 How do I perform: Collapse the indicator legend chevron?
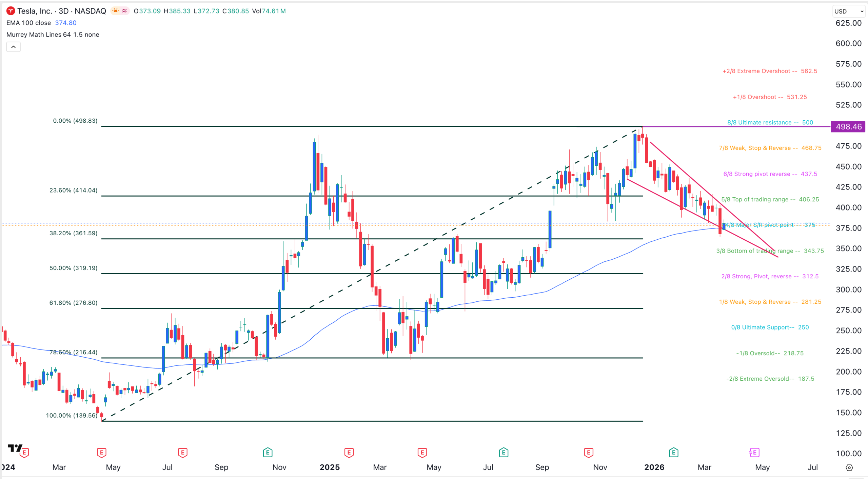(x=14, y=47)
